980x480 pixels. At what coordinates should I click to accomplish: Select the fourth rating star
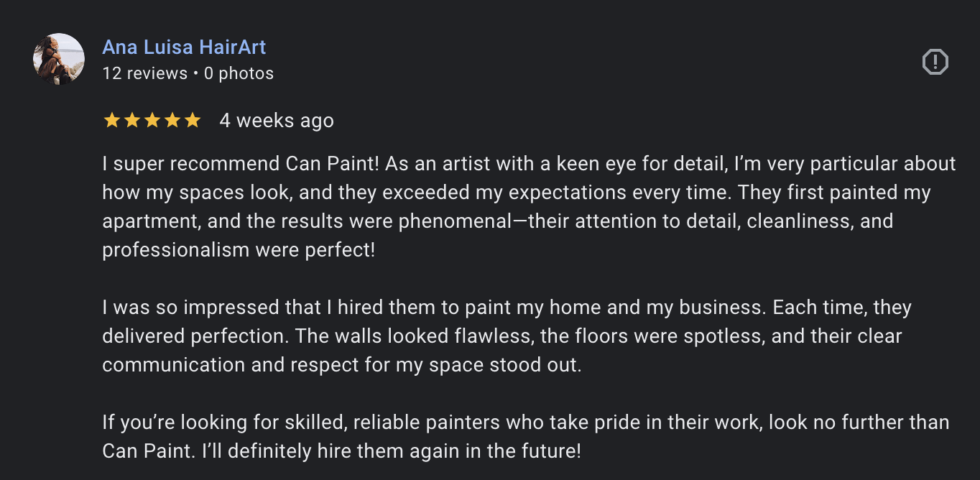coord(172,121)
